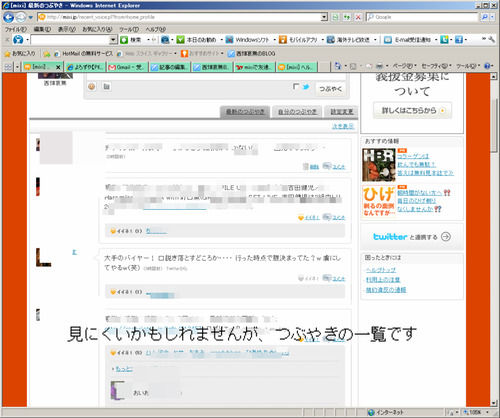Open the ヘルプ menu
The width and height of the screenshot is (500, 418).
pyautogui.click(x=155, y=29)
